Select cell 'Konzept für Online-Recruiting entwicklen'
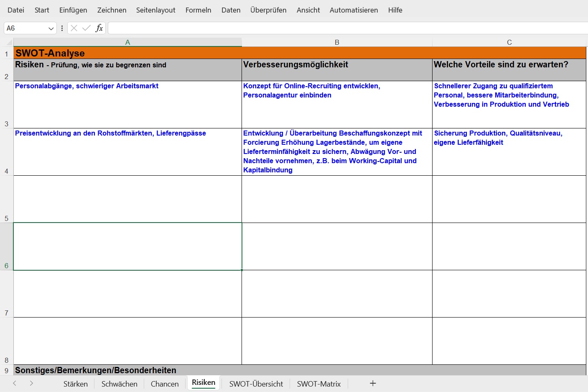Image resolution: width=588 pixels, height=392 pixels. tap(337, 105)
